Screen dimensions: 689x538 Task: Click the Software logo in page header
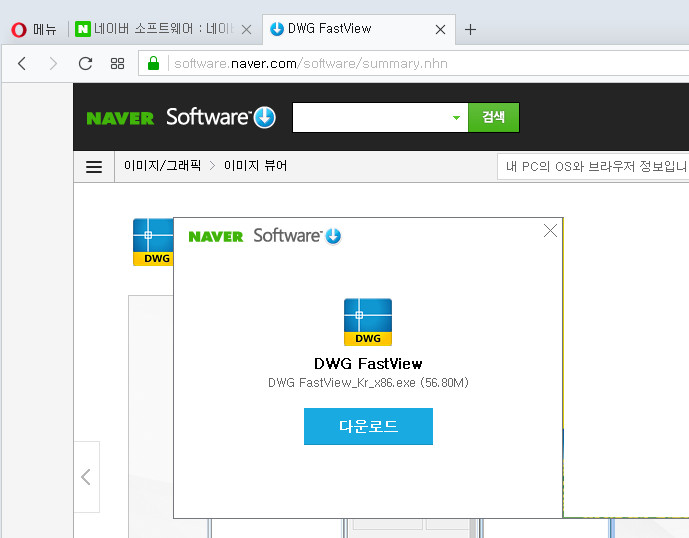click(x=221, y=117)
